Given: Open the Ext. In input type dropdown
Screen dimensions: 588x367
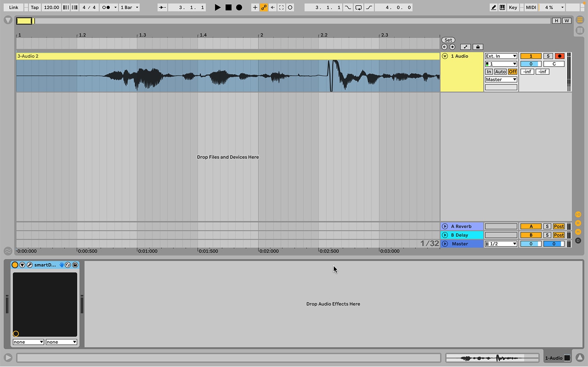Looking at the screenshot, I should tap(501, 56).
